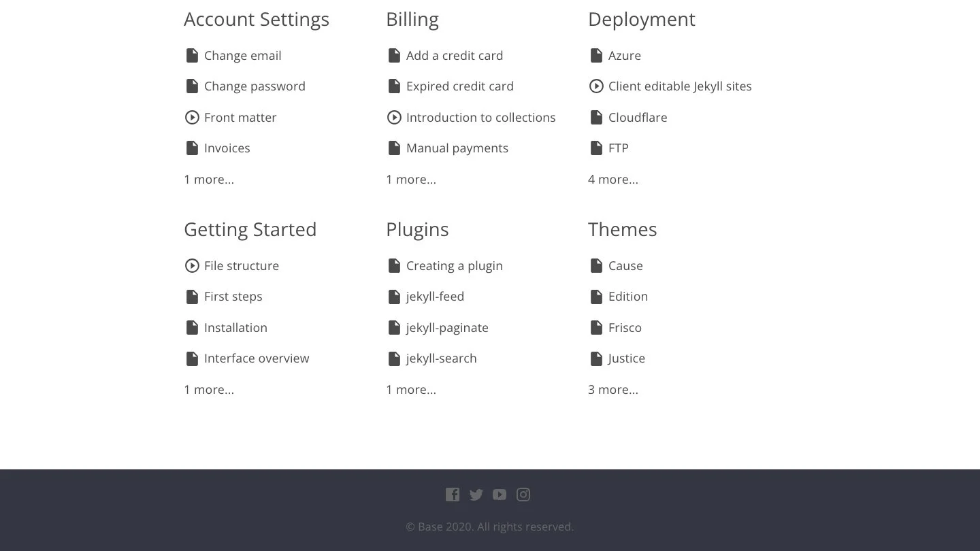The image size is (980, 551).
Task: Click the document icon beside jekyll-paginate
Action: click(394, 328)
